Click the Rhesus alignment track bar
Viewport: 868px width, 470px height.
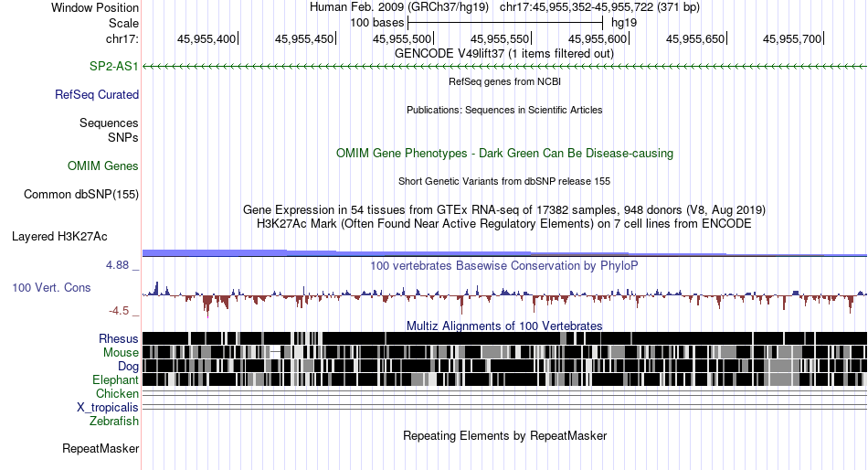point(505,338)
